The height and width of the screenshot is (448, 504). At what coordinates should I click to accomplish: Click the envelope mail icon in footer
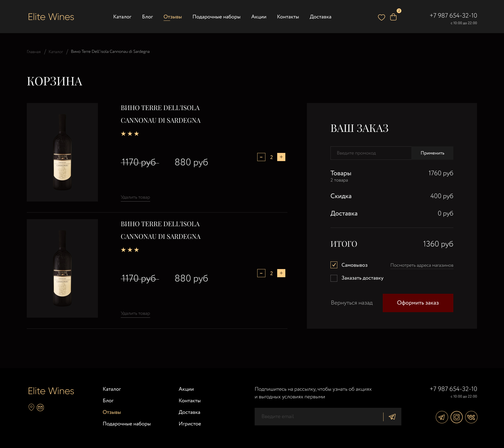(40, 408)
